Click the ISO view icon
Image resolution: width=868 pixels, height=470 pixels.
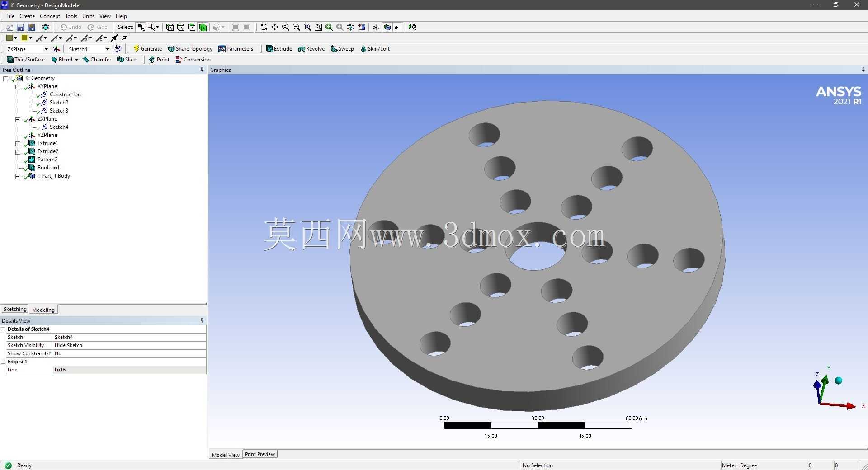point(351,27)
